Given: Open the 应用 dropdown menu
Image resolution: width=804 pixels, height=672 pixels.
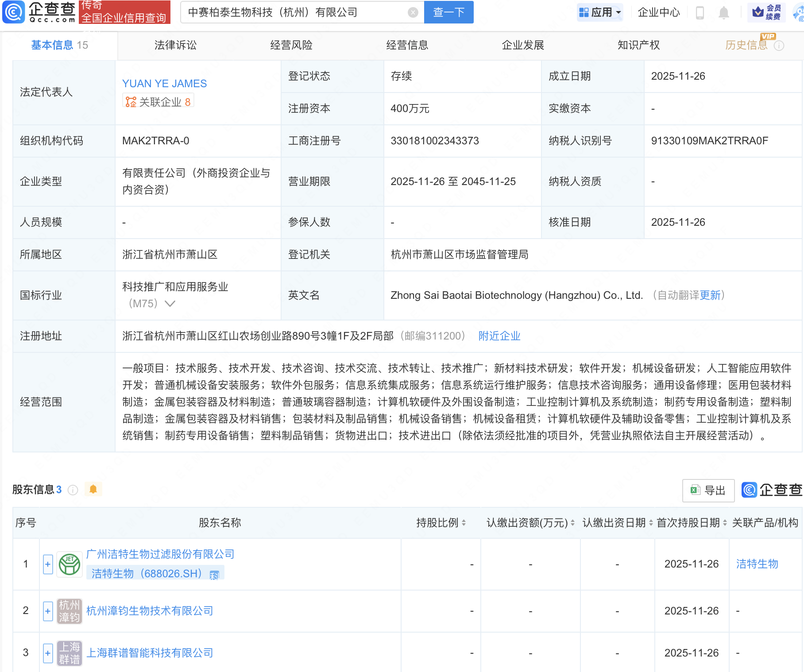Looking at the screenshot, I should [600, 12].
